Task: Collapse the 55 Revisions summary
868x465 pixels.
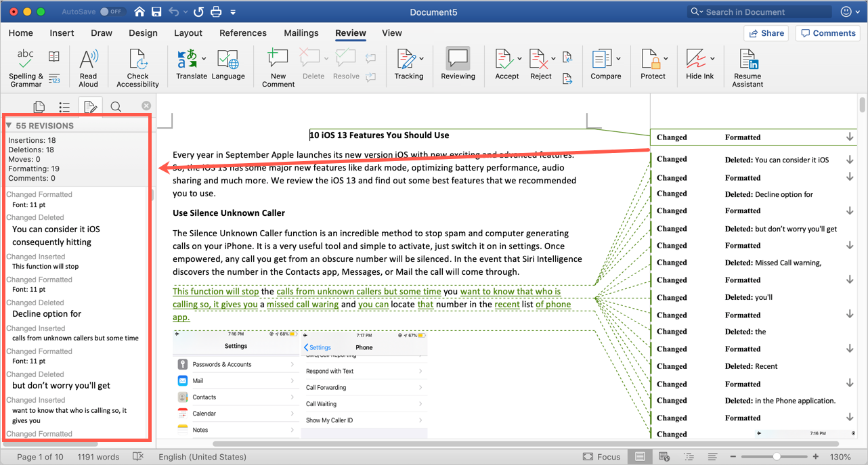Action: 9,126
